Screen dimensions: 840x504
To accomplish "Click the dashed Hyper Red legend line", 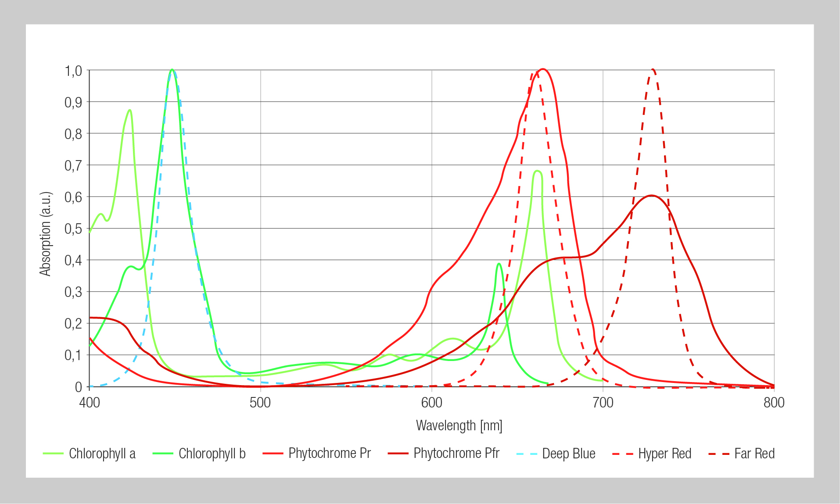I will point(623,454).
